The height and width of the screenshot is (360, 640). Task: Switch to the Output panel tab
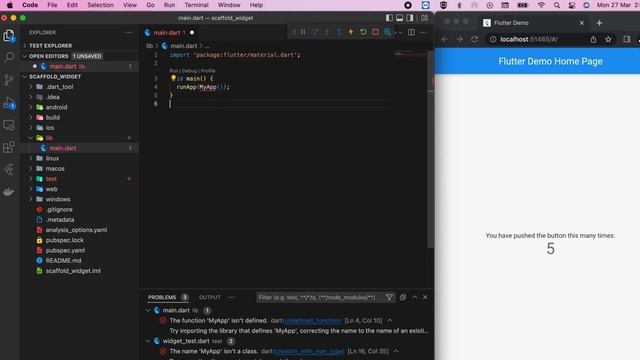point(210,298)
